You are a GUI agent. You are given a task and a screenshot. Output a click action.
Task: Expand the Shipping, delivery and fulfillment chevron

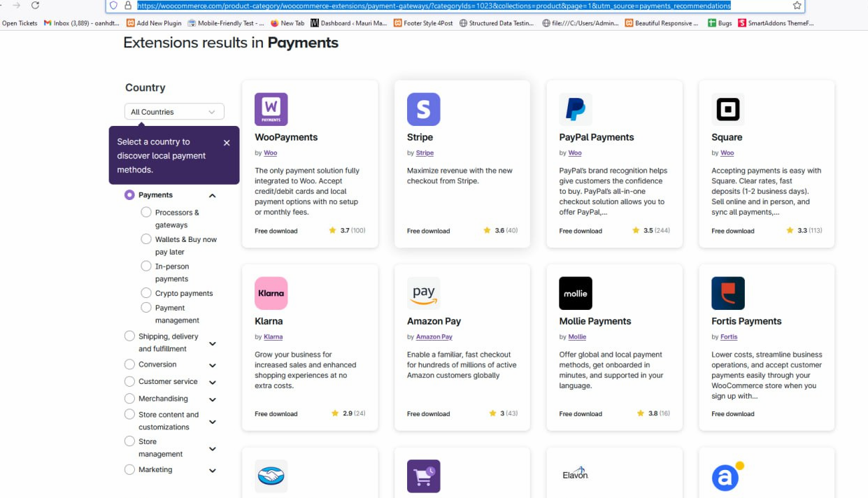click(x=213, y=343)
